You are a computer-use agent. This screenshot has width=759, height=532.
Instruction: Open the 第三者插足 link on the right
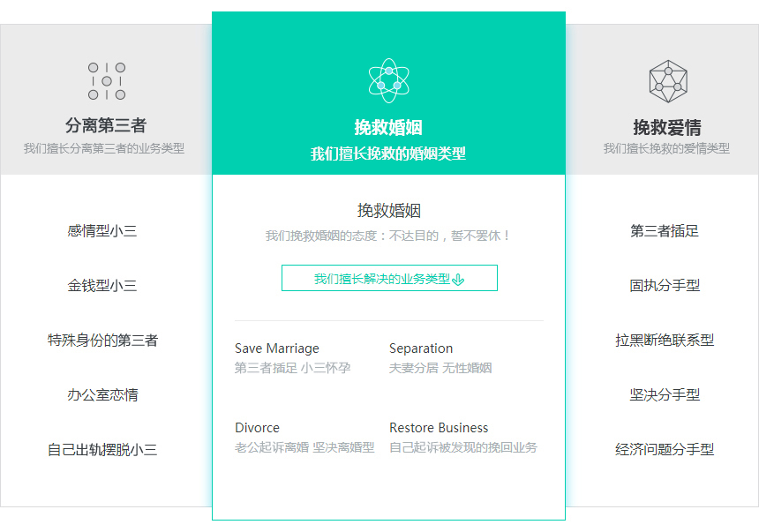tap(665, 231)
